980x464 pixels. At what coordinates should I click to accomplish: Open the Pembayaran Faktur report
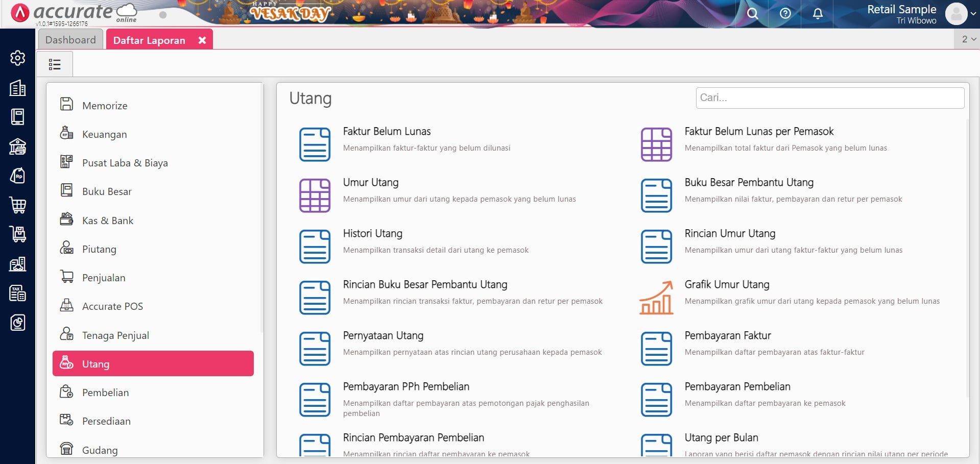(727, 336)
